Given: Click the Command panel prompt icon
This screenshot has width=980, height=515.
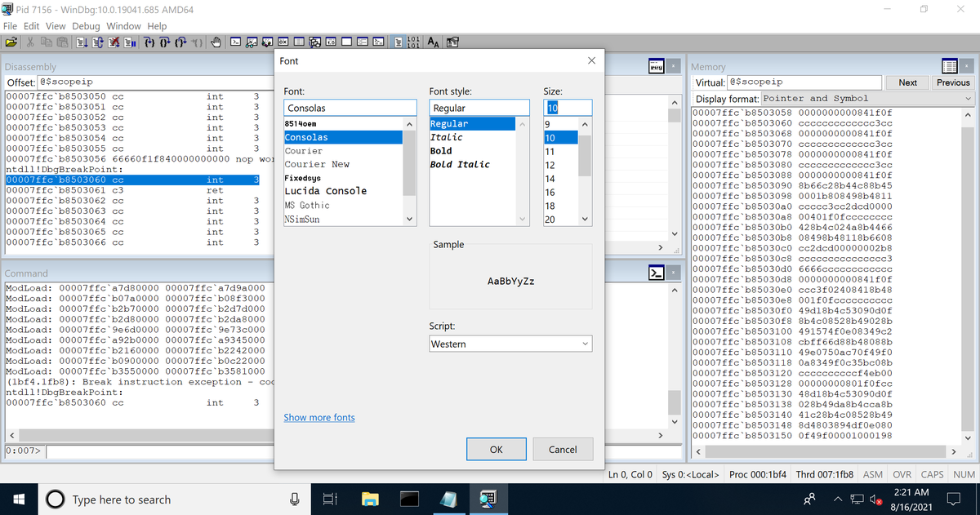Looking at the screenshot, I should tap(657, 273).
